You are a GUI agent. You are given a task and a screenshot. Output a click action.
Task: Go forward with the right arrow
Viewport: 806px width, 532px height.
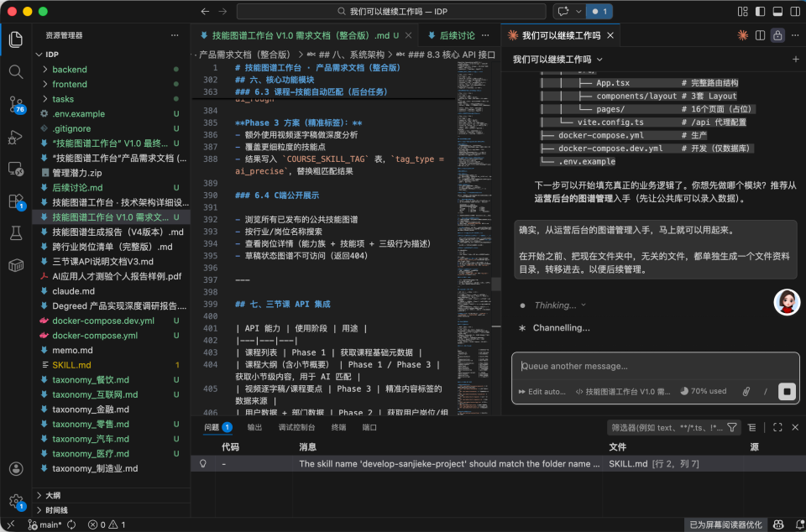pyautogui.click(x=222, y=11)
